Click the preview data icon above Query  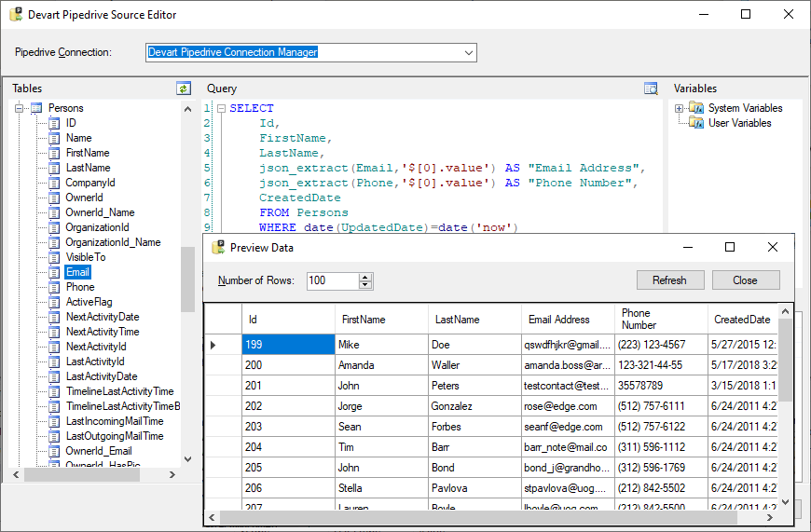[651, 89]
